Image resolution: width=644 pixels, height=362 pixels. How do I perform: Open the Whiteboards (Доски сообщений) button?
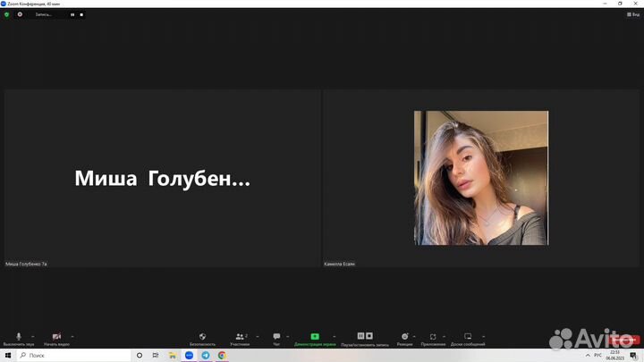pyautogui.click(x=468, y=339)
